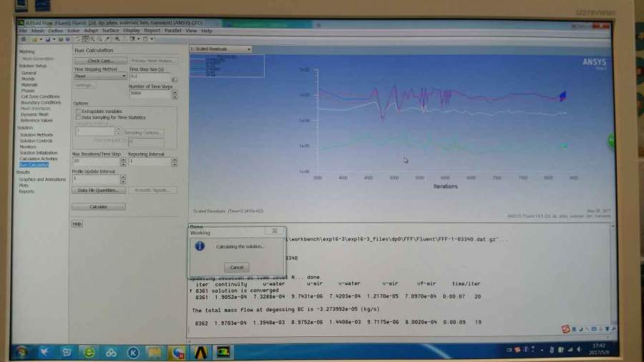Image resolution: width=644 pixels, height=362 pixels.
Task: Click the save disk toolbar icon
Action: pos(48,39)
